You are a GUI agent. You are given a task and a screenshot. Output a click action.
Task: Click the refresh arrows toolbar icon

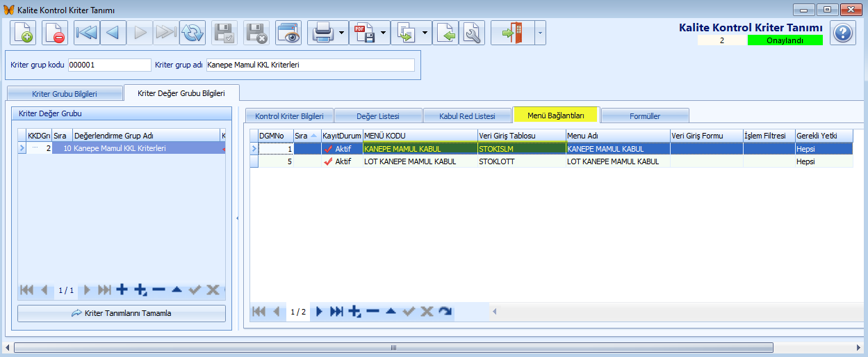tap(192, 33)
